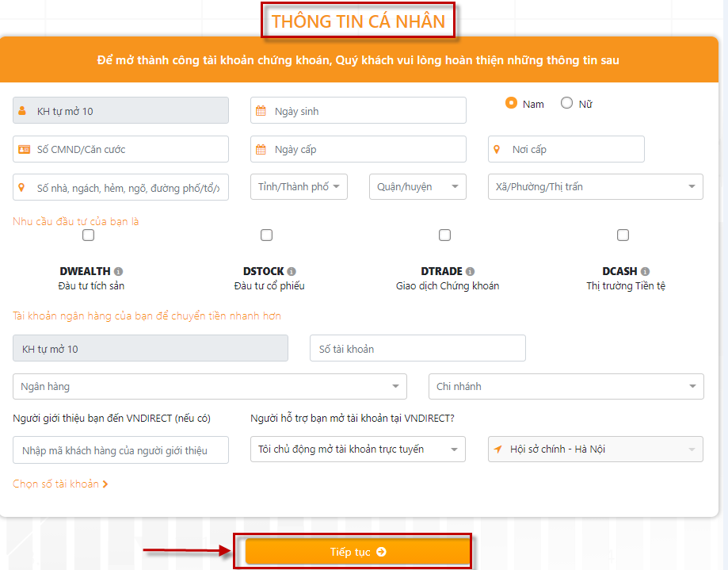Click the info icon next to DSTOCK
This screenshot has height=570, width=728.
pos(293,270)
